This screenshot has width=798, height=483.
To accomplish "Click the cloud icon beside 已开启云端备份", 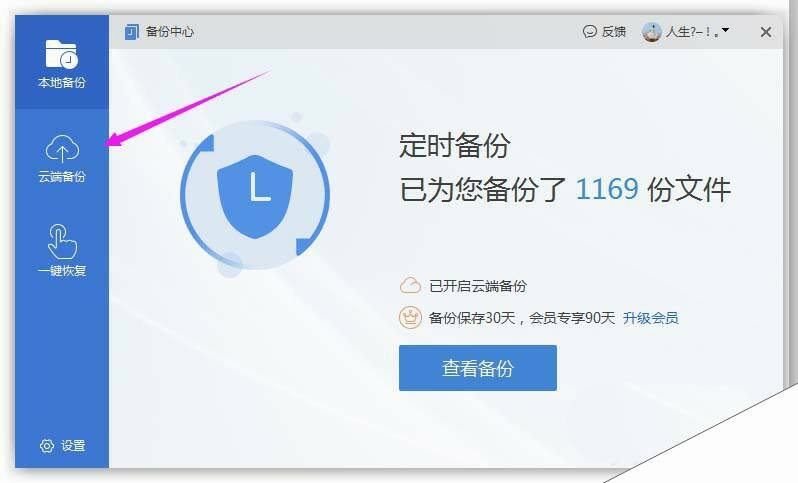I will click(410, 286).
